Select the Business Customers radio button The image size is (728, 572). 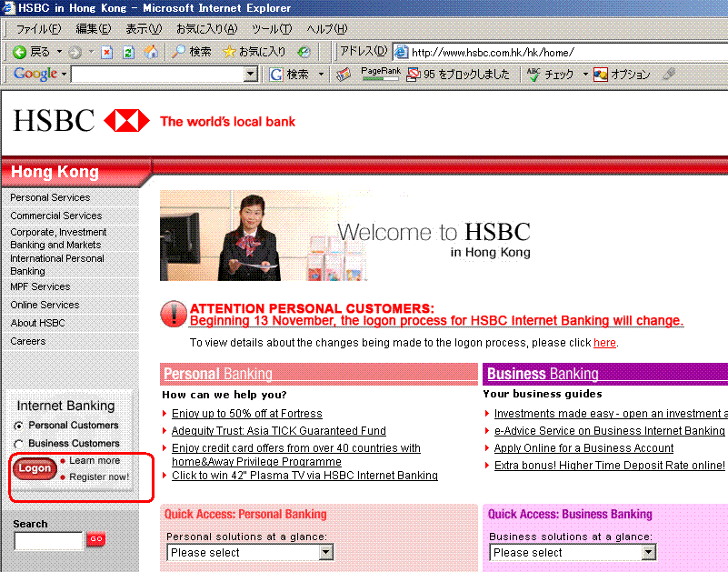pyautogui.click(x=18, y=444)
